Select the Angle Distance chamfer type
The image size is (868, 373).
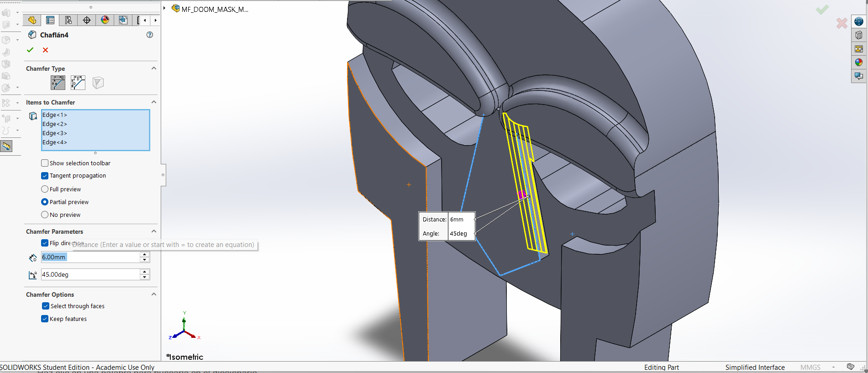pos(58,83)
